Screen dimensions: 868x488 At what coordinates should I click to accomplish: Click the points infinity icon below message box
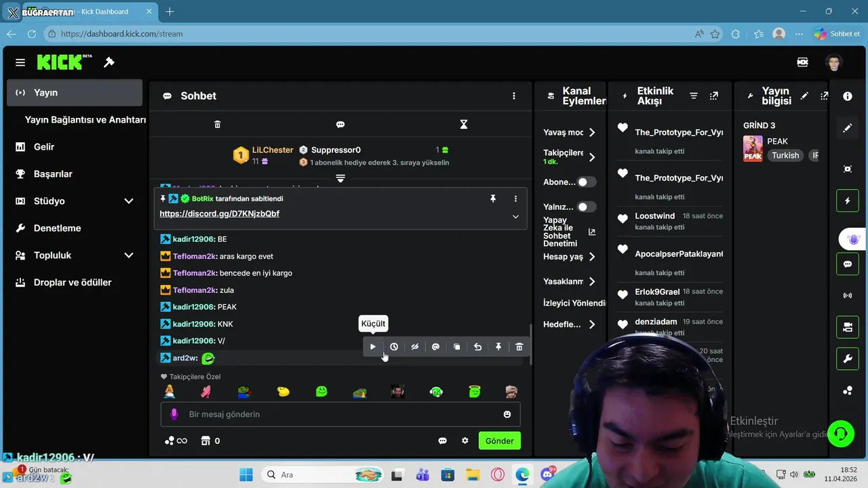pos(176,441)
